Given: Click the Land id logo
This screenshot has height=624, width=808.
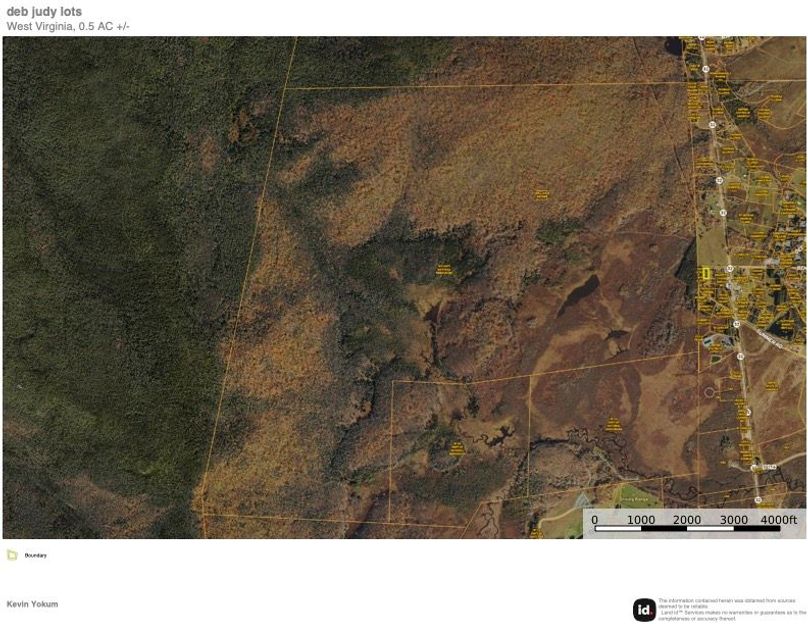Looking at the screenshot, I should (x=644, y=609).
